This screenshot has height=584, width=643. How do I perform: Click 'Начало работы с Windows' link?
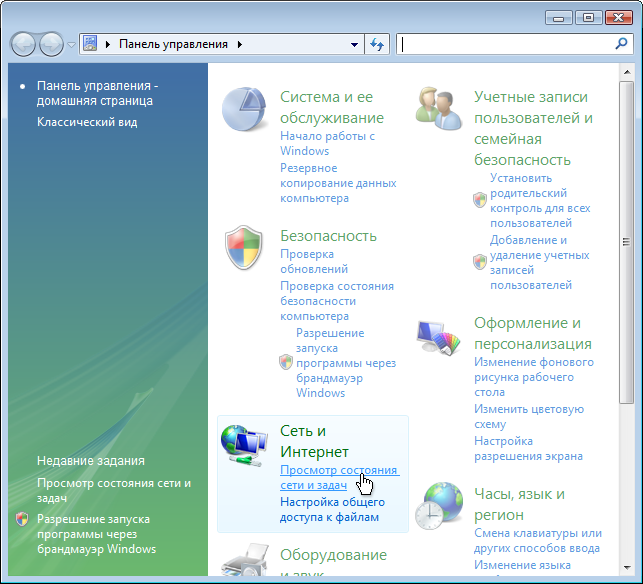coord(327,144)
